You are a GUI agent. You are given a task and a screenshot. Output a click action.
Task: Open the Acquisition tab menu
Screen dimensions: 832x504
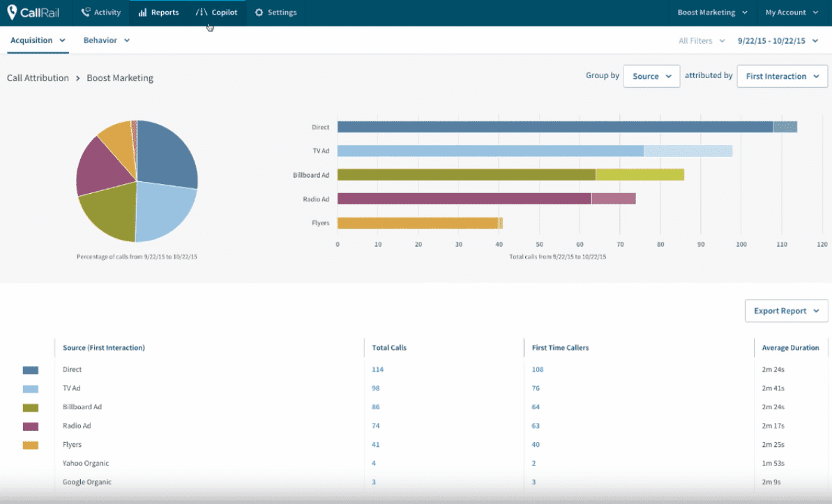38,40
